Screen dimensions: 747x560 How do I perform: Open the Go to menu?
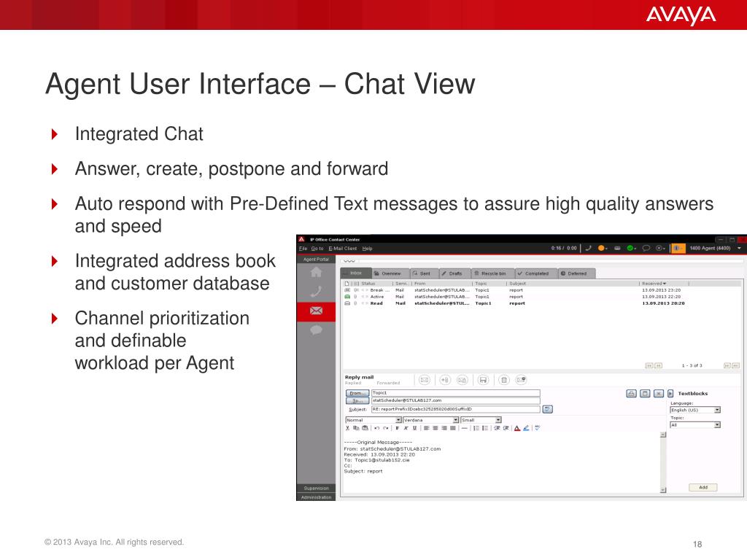pyautogui.click(x=317, y=249)
